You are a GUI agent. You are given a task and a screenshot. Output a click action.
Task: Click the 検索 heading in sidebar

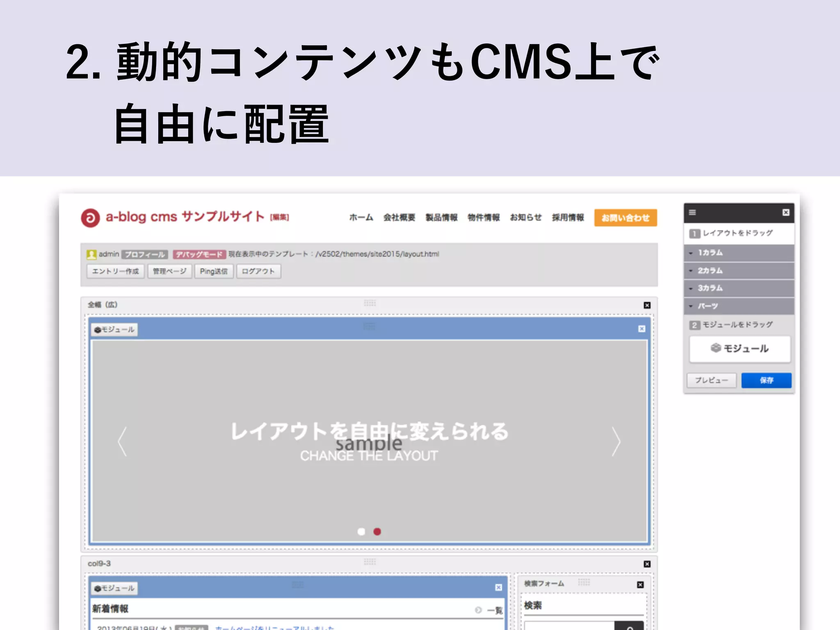[x=533, y=606]
